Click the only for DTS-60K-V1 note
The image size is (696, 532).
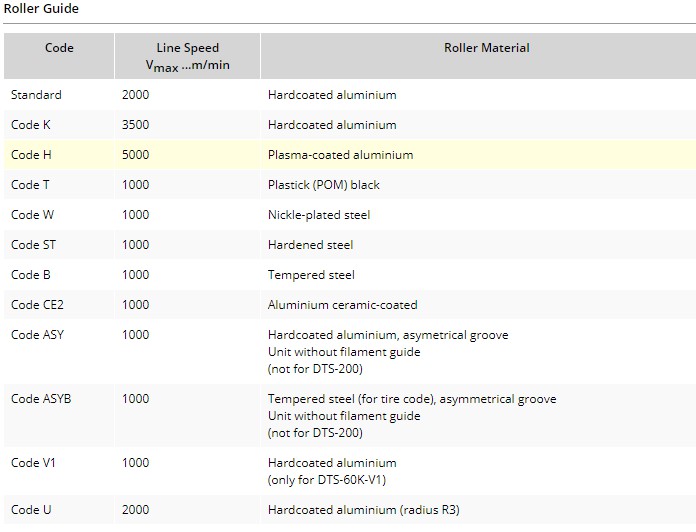pos(332,480)
